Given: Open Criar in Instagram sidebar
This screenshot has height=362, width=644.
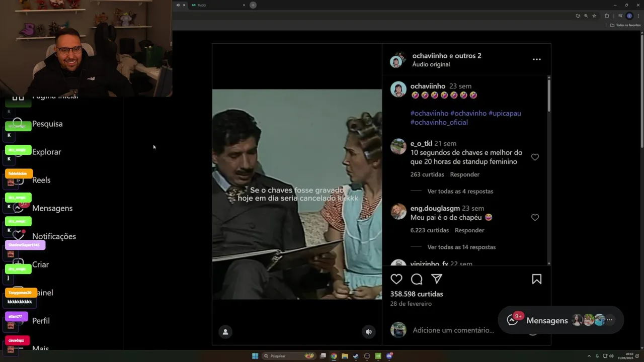Looking at the screenshot, I should click(x=40, y=264).
